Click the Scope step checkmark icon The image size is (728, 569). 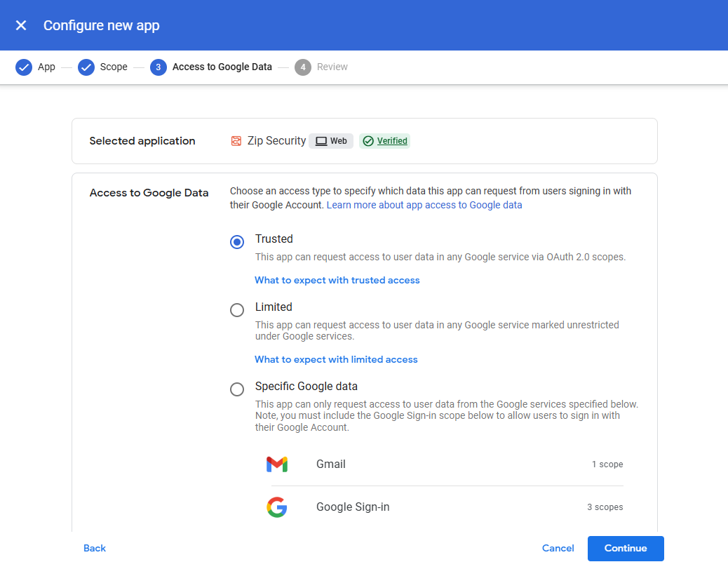86,67
